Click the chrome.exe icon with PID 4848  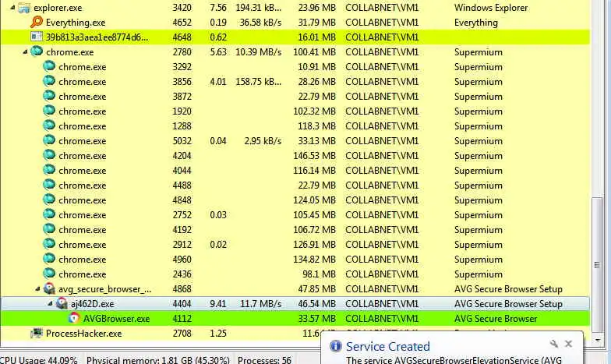click(49, 200)
